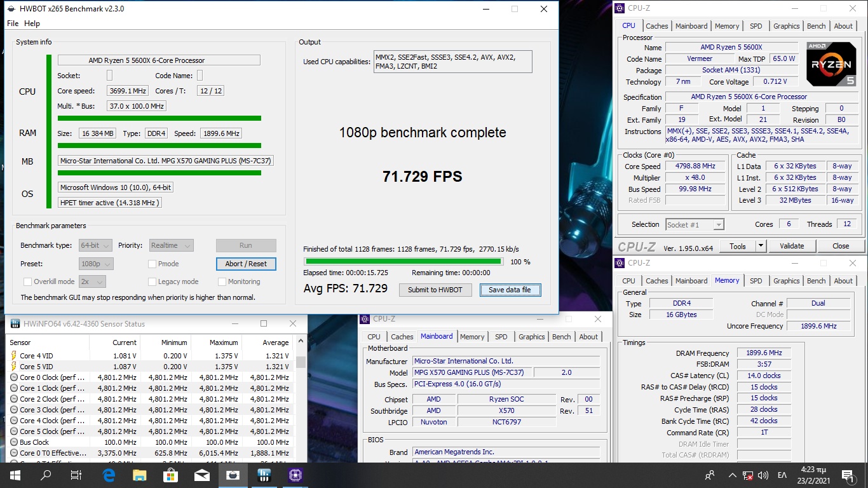This screenshot has height=488, width=868.
Task: Open Task View from taskbar
Action: click(x=76, y=475)
